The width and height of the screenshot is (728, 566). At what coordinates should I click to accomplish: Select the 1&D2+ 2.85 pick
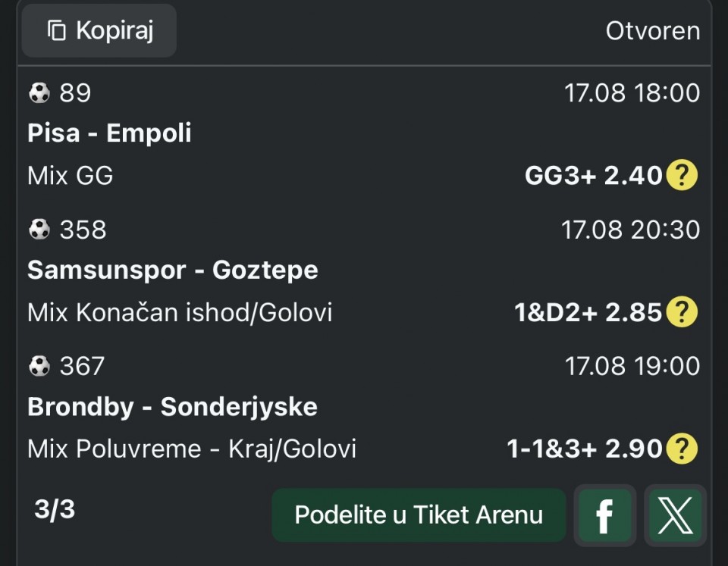click(x=588, y=312)
